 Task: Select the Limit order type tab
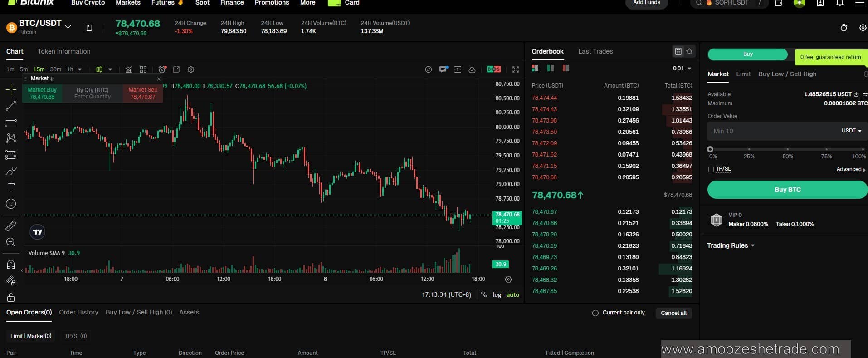tap(743, 74)
